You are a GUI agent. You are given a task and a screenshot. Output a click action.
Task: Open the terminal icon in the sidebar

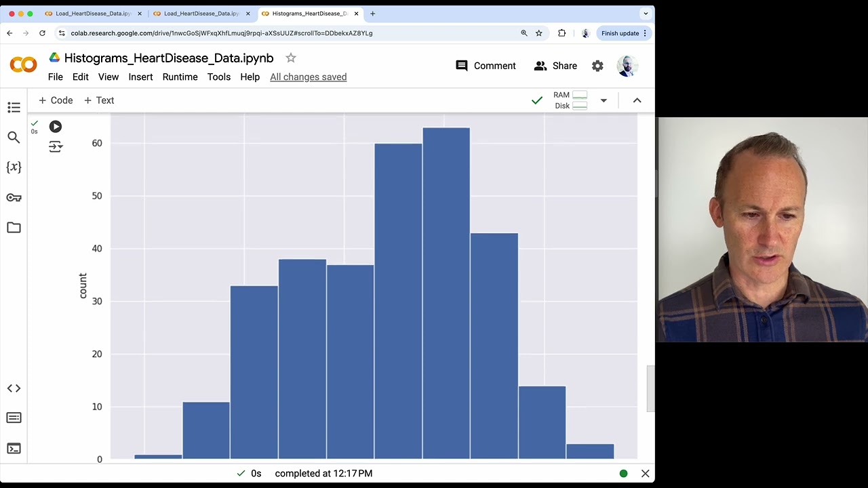(x=14, y=448)
